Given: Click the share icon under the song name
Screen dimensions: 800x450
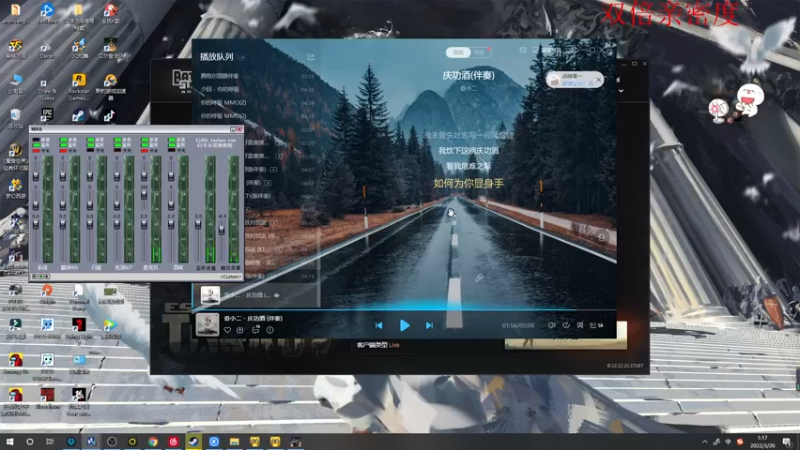Looking at the screenshot, I should pos(255,330).
